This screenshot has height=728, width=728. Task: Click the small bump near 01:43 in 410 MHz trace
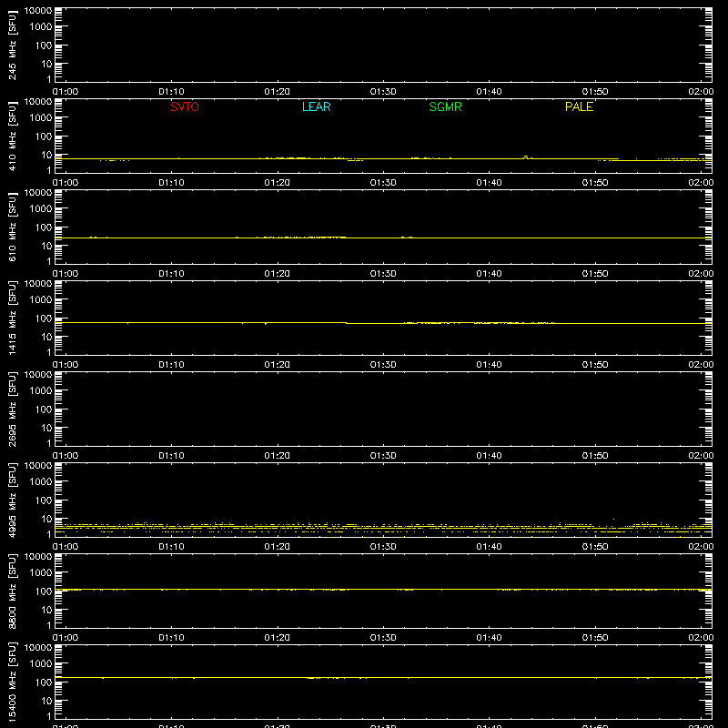tap(527, 157)
